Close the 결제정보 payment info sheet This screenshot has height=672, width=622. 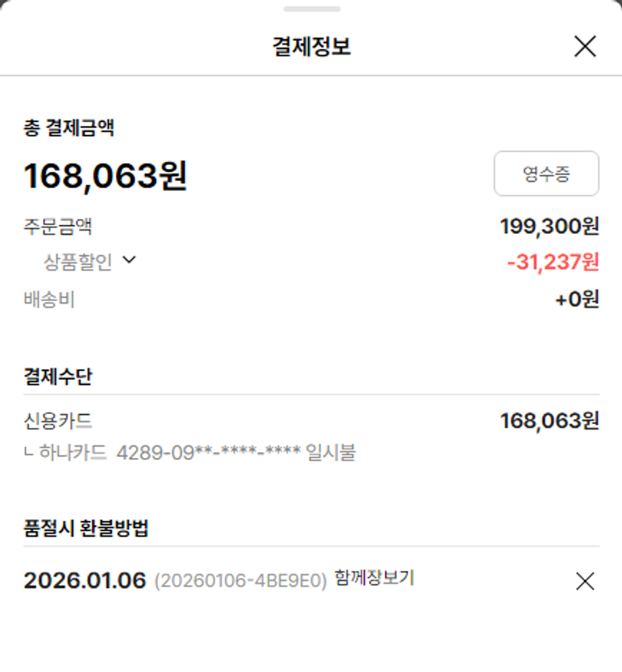[x=585, y=46]
